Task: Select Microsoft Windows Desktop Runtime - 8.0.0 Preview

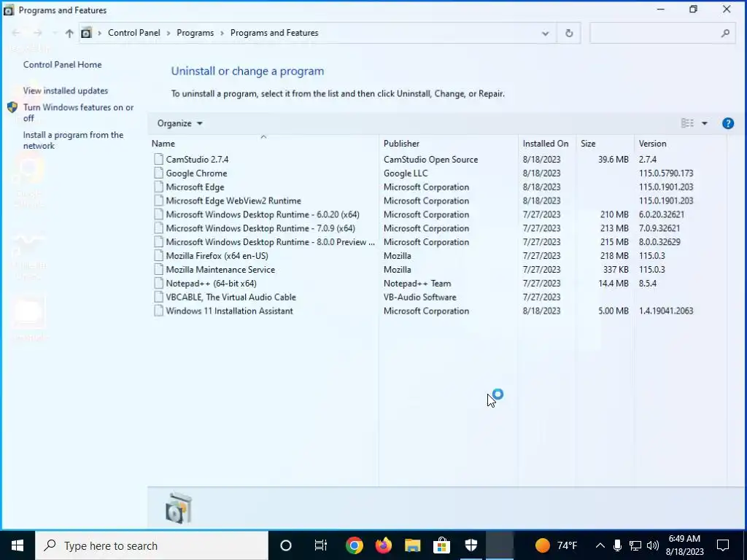Action: pyautogui.click(x=270, y=242)
